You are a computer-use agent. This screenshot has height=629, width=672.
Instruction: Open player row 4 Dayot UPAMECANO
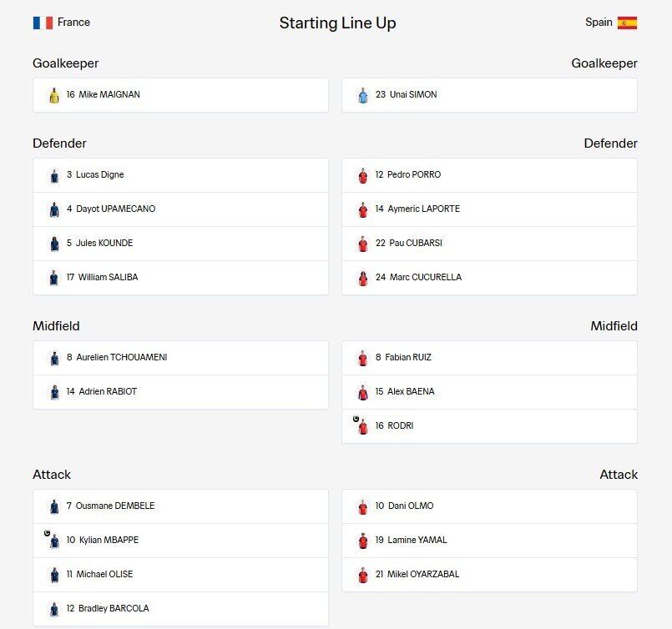click(x=180, y=209)
